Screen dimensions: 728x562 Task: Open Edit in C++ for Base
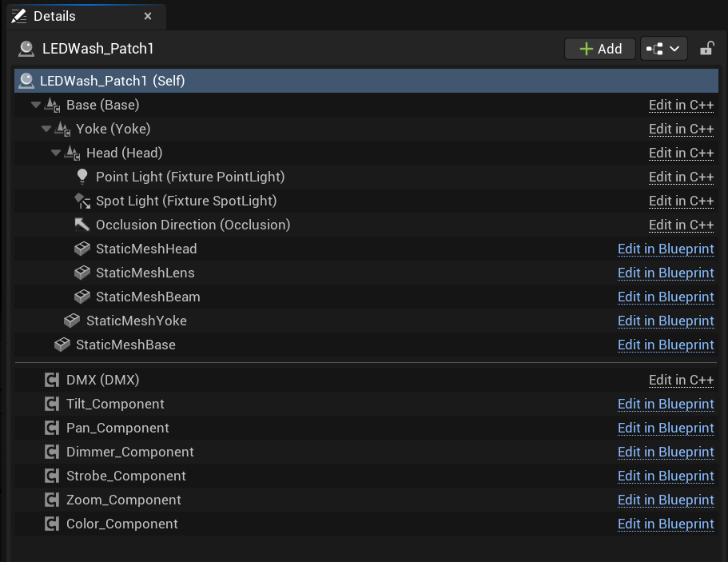[681, 106]
